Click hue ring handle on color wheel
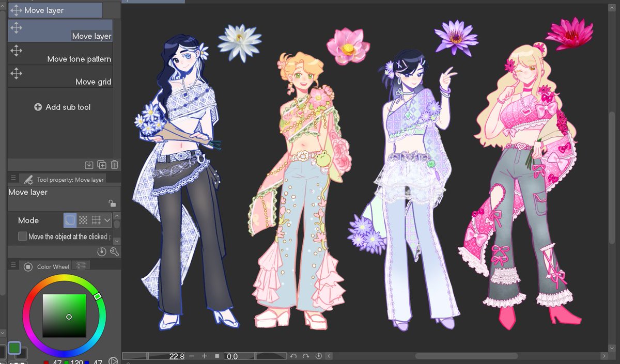 (98, 296)
